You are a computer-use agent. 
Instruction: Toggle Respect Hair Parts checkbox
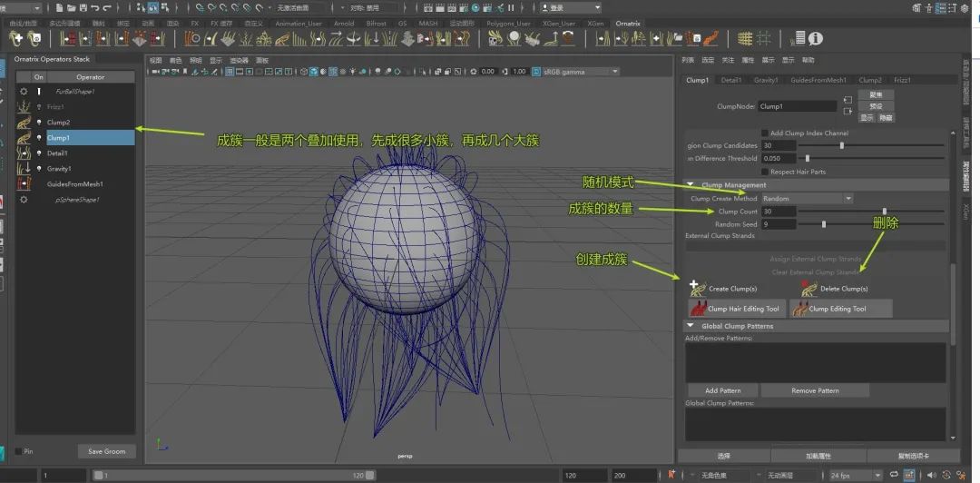tap(764, 171)
